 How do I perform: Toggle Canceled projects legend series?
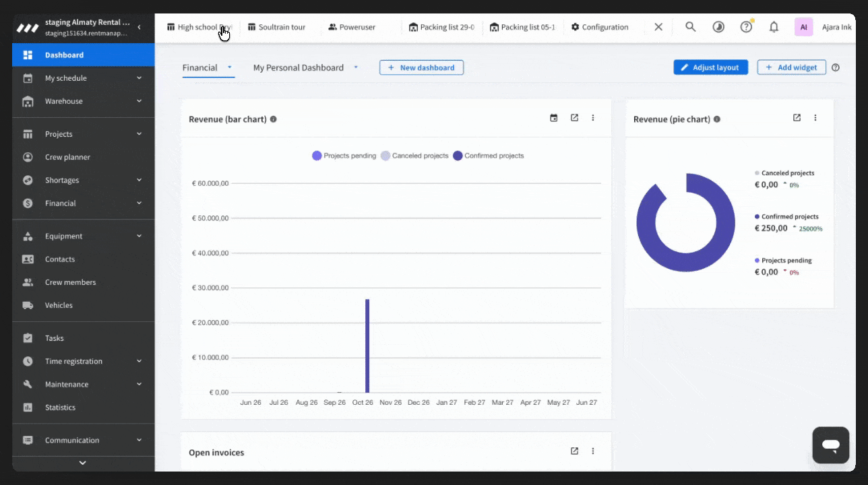coord(414,156)
